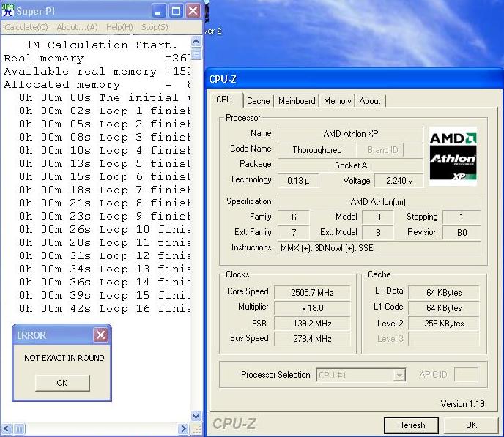The image size is (504, 437).
Task: Open the Help(H) menu in Super PI
Action: pos(119,27)
